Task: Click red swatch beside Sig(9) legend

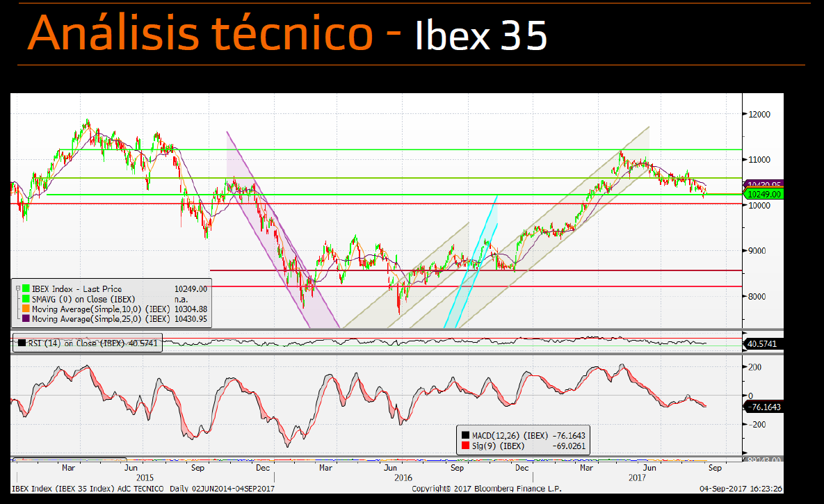Action: click(465, 446)
